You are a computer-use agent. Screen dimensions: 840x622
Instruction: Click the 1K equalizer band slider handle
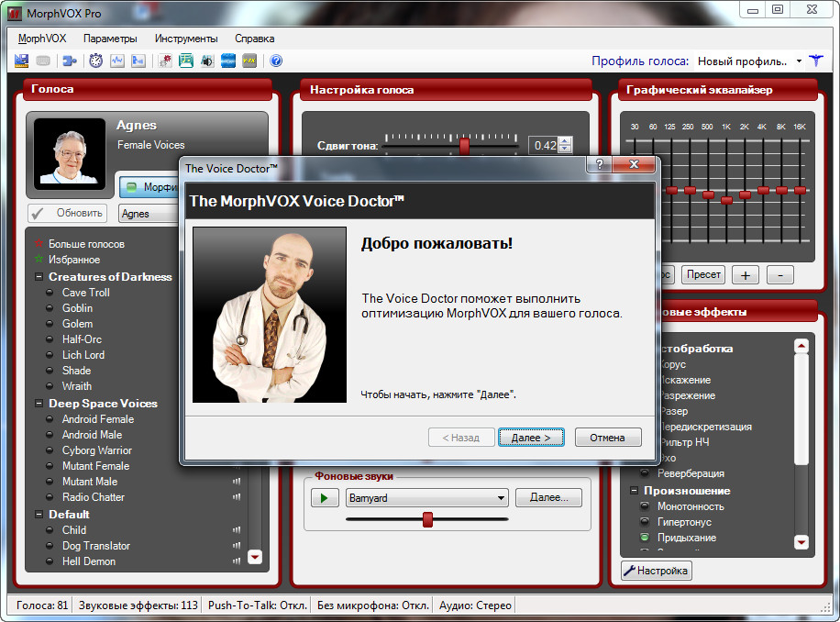[726, 200]
